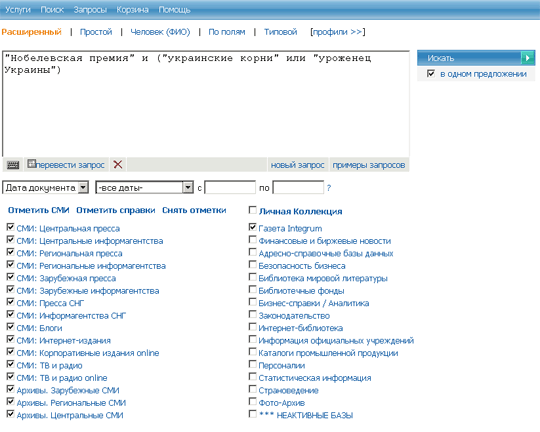Click 'примеры запросов' link
This screenshot has height=432, width=540.
click(x=368, y=165)
